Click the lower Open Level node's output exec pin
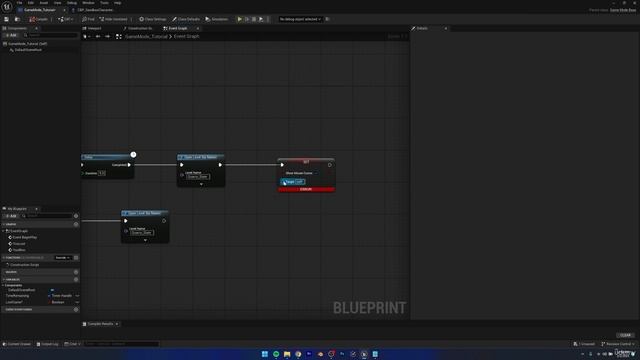 click(x=164, y=221)
